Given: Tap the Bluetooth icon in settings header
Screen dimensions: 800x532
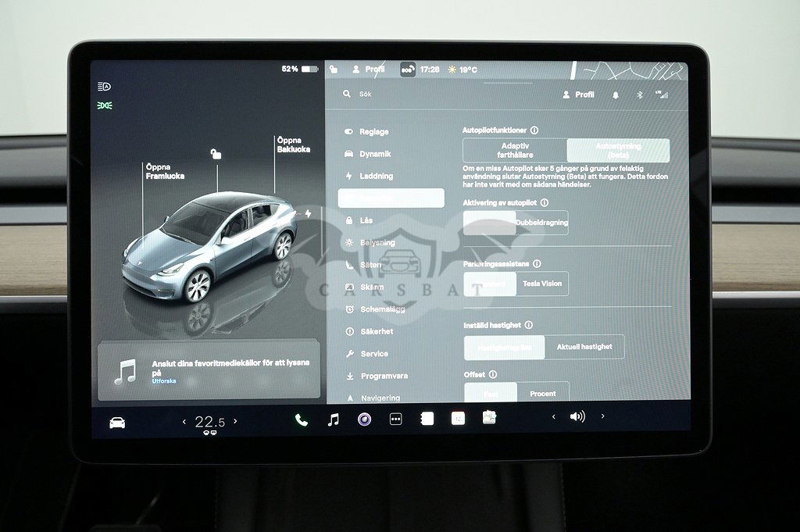Looking at the screenshot, I should (638, 95).
